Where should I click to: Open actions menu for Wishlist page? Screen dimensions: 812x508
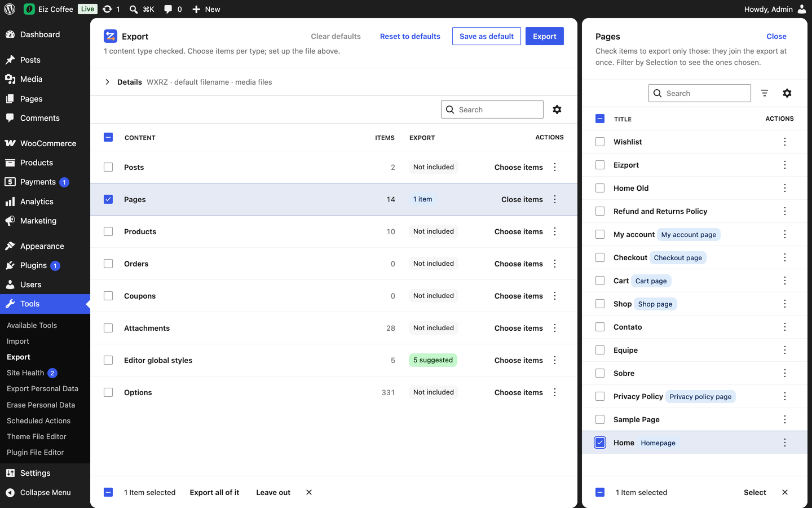coord(785,142)
